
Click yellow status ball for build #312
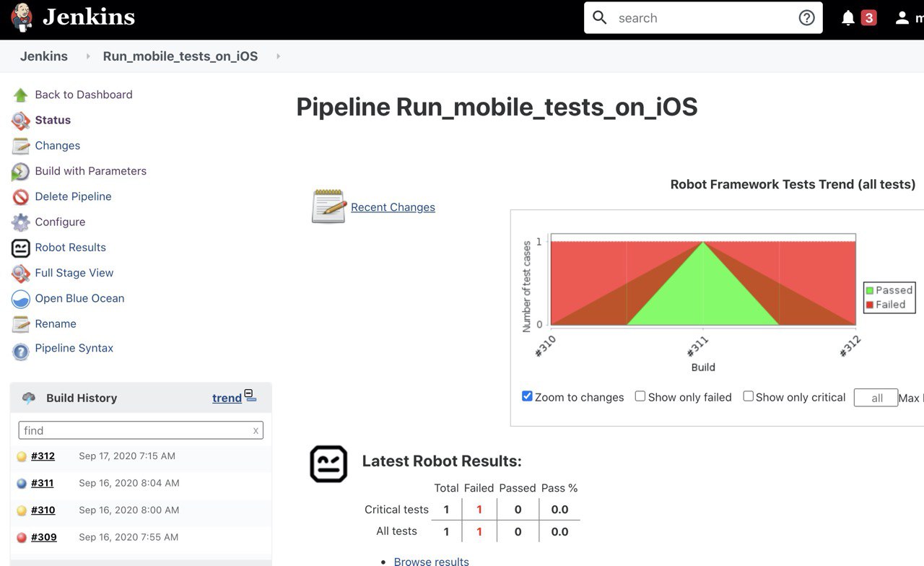pyautogui.click(x=22, y=456)
